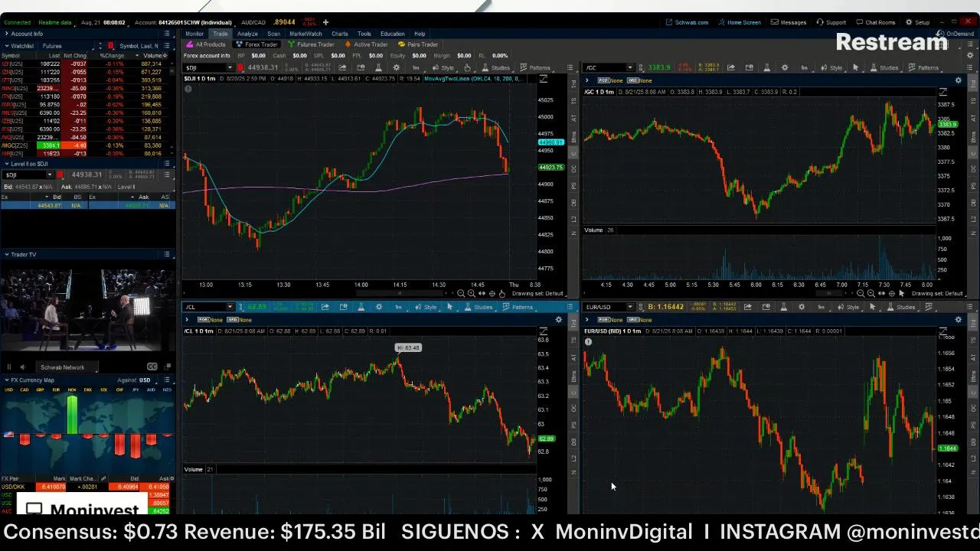This screenshot has width=980, height=551.
Task: Go to the Home Screen
Action: click(739, 22)
